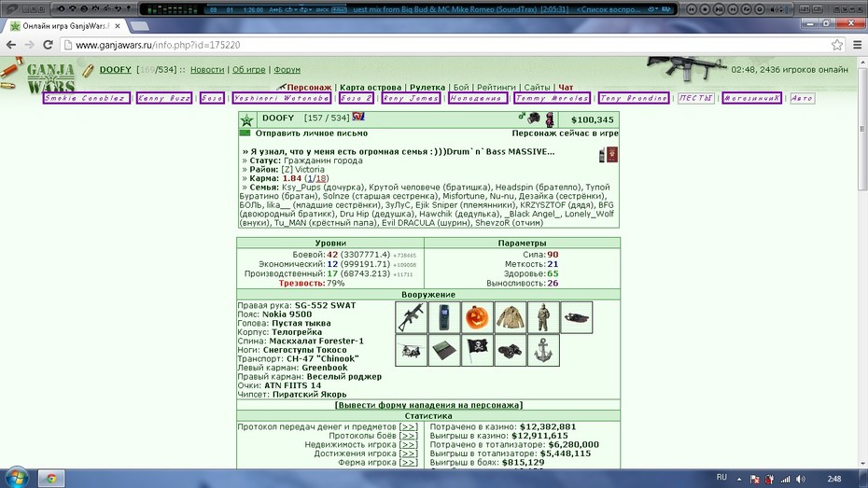Open the Персонаж menu item

pos(309,88)
